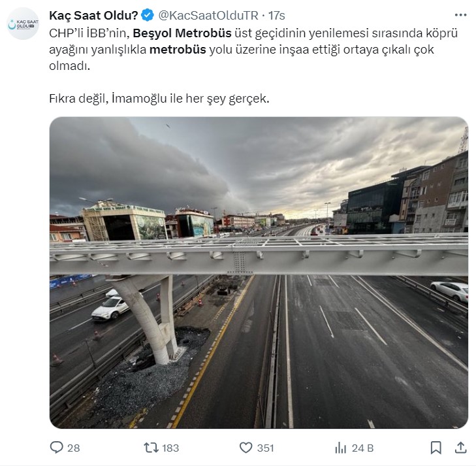This screenshot has width=476, height=466.
Task: Click the display name Kaç Saat Oldu?
Action: [93, 15]
